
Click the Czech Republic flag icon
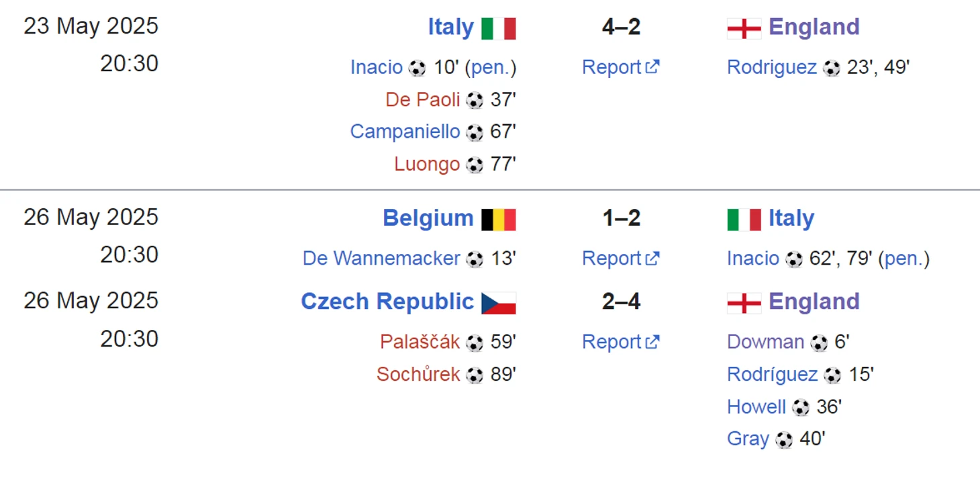499,303
